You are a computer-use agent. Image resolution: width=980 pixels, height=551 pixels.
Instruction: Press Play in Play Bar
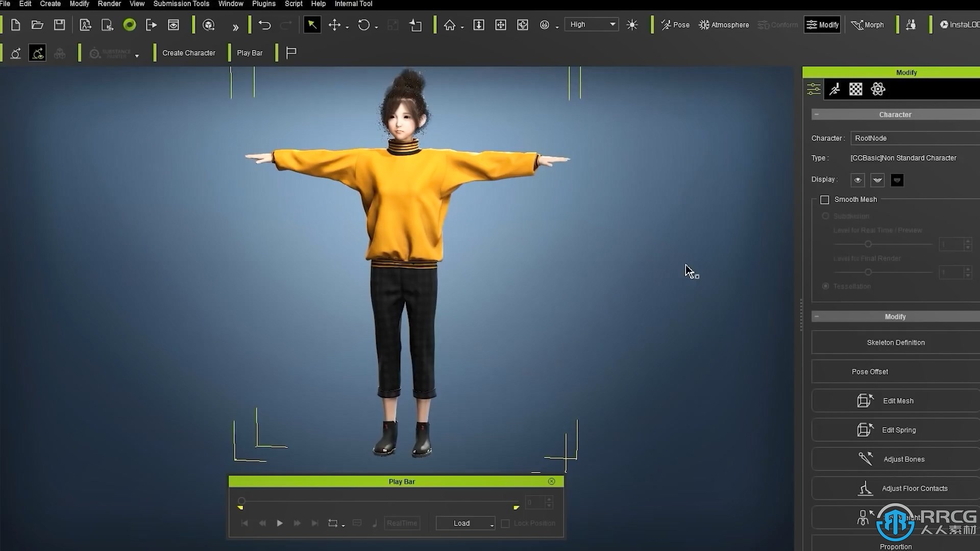(279, 523)
